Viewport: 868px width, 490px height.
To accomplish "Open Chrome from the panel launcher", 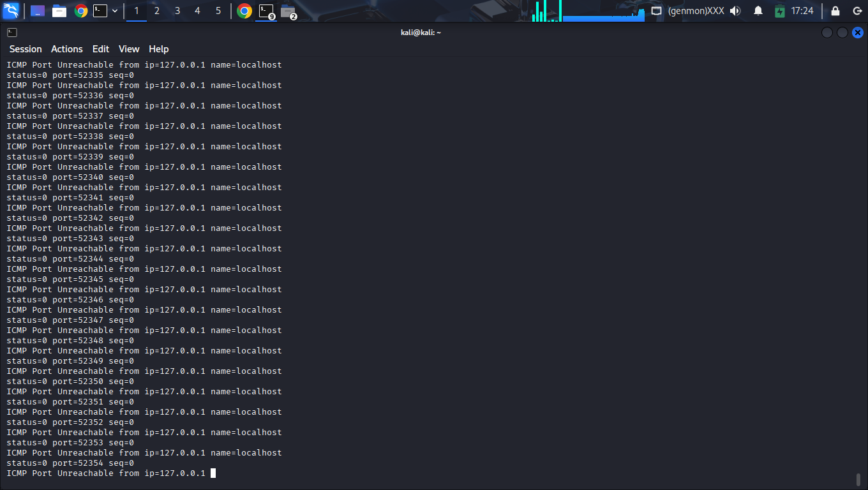I will 80,11.
